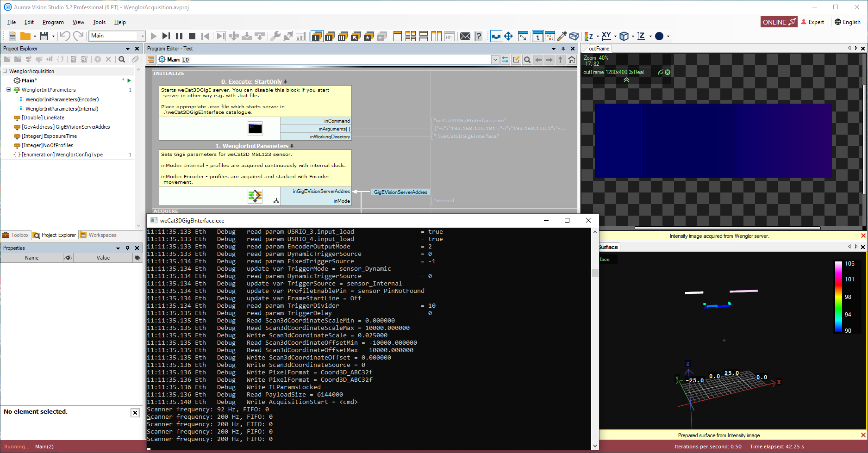Screen dimensions: 868x453
Task: Click the Save disk icon in toolbar
Action: tap(44, 36)
